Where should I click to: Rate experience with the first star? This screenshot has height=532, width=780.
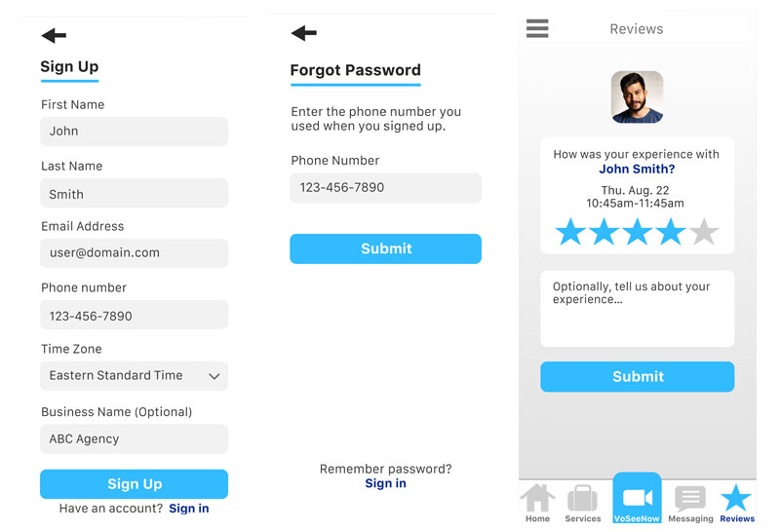point(570,232)
